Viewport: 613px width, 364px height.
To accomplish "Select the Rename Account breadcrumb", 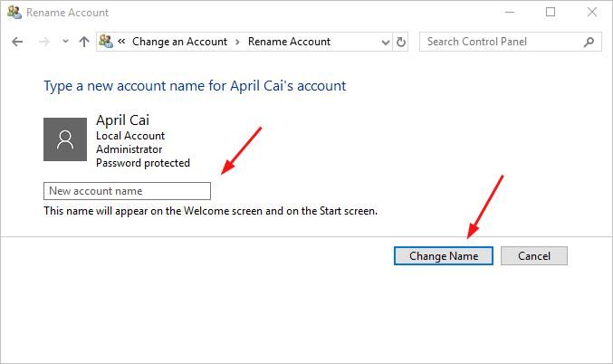I will point(289,42).
